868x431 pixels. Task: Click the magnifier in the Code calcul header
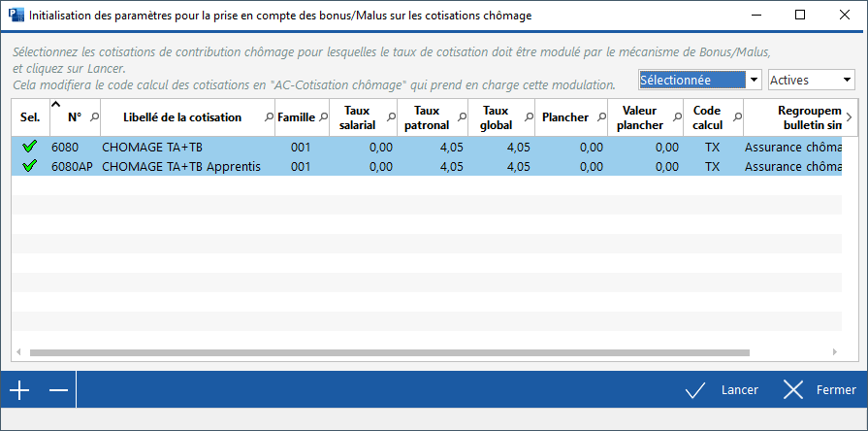(737, 116)
